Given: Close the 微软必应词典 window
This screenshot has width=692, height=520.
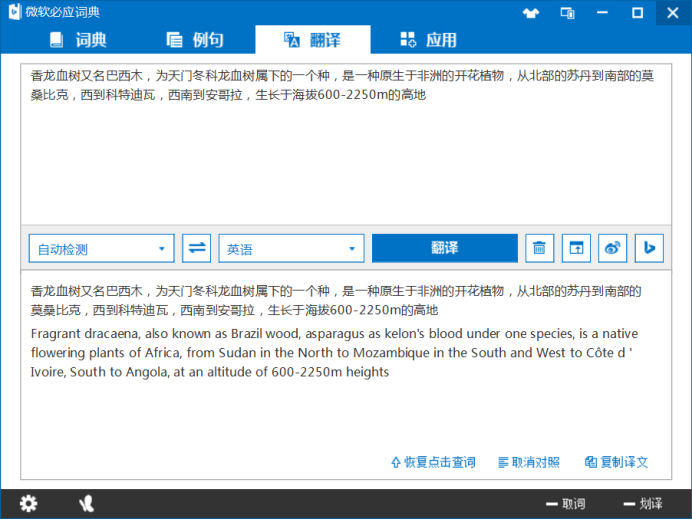Looking at the screenshot, I should coord(673,13).
